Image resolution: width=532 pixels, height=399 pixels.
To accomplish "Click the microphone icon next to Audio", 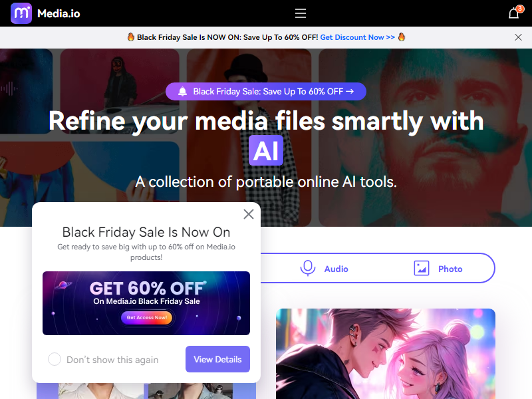I will (308, 269).
